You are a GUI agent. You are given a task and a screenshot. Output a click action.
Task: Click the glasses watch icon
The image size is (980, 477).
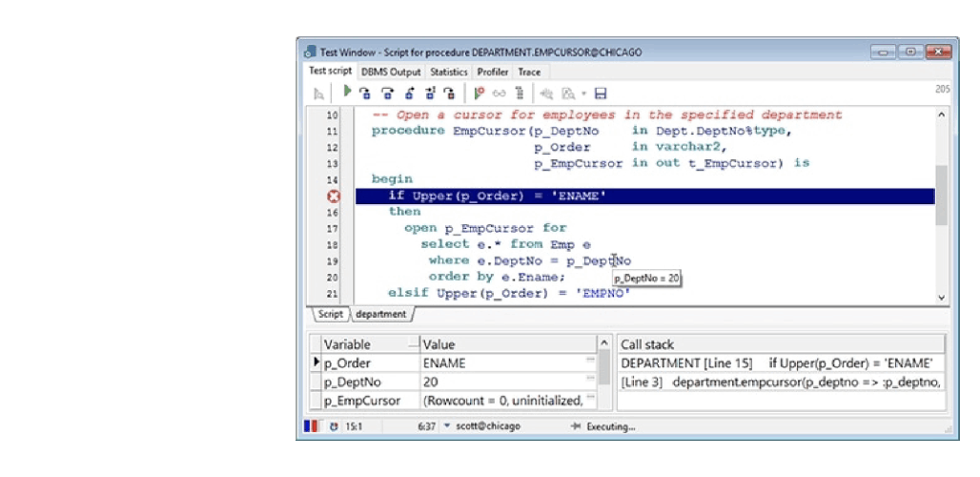pos(499,93)
